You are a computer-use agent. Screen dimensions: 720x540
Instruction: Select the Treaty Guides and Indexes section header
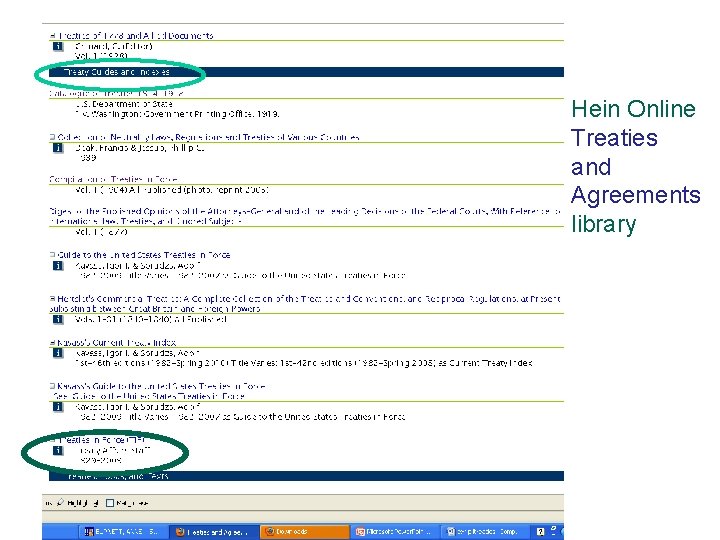point(306,72)
